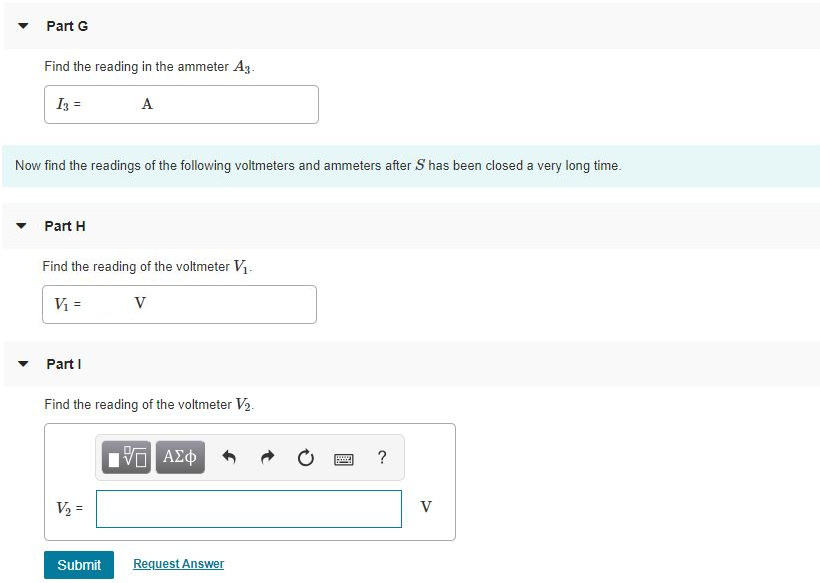The width and height of the screenshot is (820, 583).
Task: Submit the Part I answer
Action: 79,565
